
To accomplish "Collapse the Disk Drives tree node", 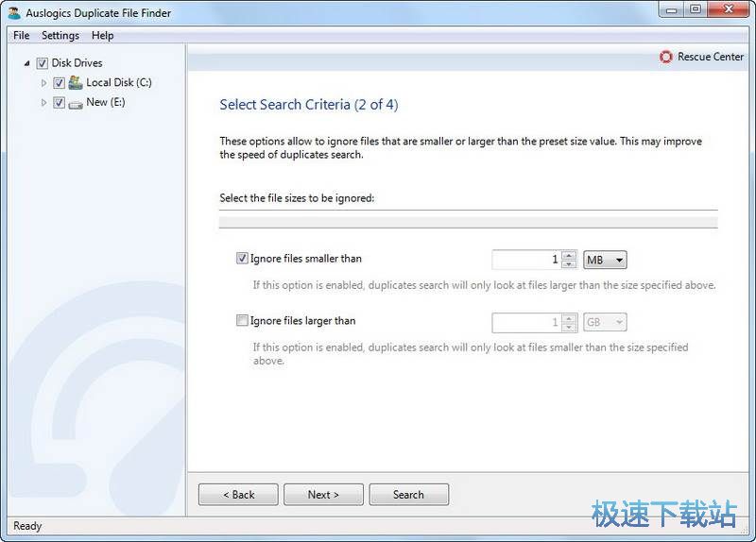I will coord(26,63).
